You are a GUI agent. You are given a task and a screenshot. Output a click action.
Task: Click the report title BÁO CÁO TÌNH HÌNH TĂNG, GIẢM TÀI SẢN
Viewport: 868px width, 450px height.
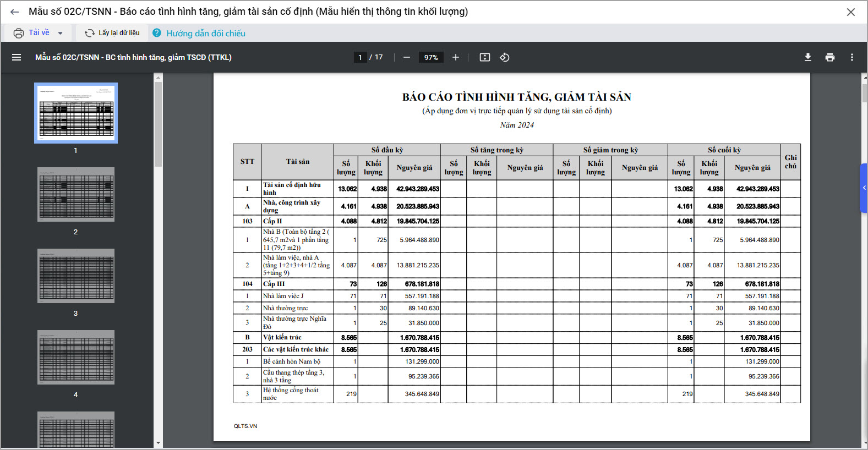(x=517, y=97)
